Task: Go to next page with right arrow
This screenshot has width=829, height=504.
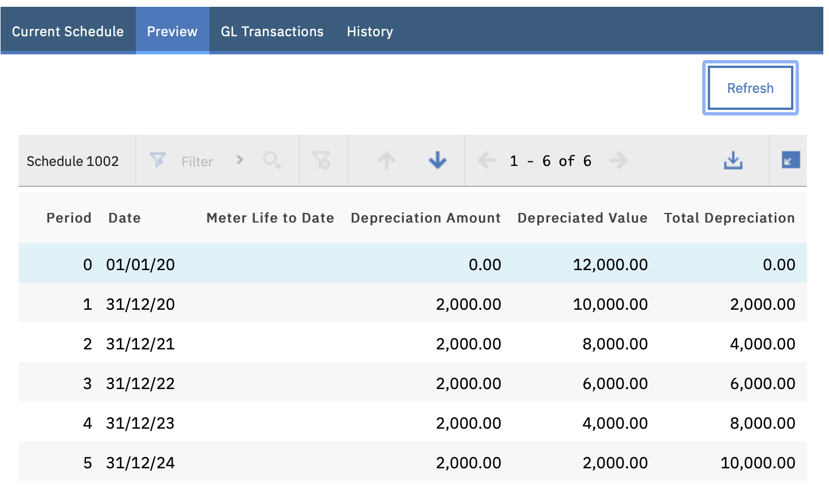Action: 618,161
